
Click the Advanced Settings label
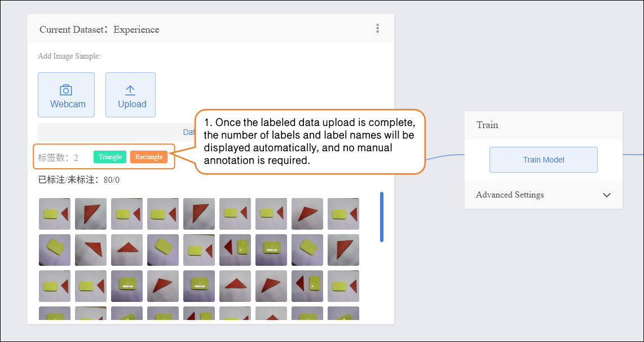pos(510,195)
